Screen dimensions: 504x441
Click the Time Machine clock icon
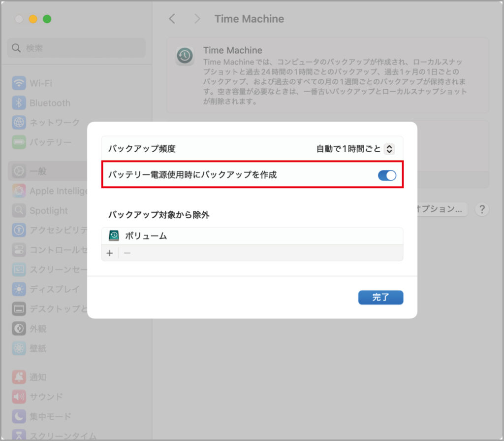[185, 56]
